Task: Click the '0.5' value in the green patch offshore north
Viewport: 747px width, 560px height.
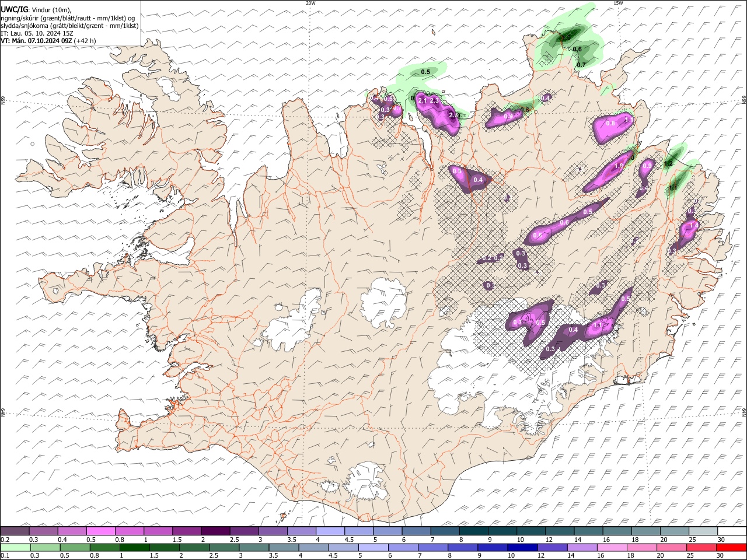Action: [x=425, y=72]
